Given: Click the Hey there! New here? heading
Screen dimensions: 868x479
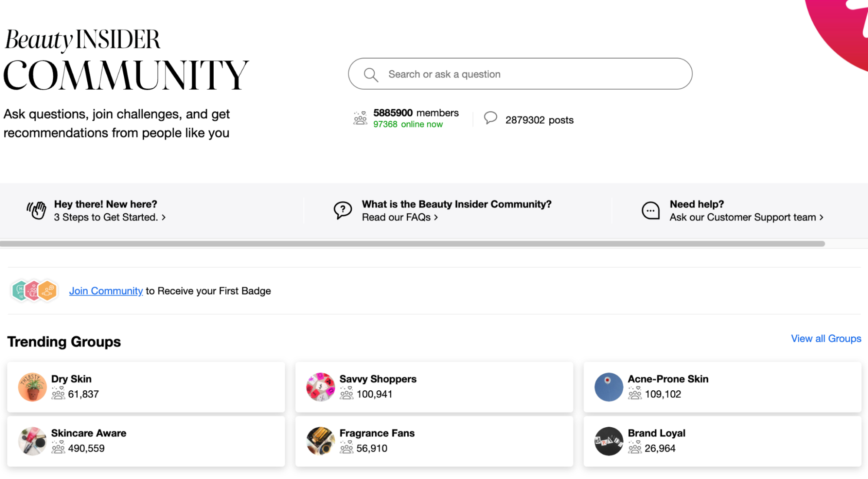Looking at the screenshot, I should pyautogui.click(x=106, y=204).
